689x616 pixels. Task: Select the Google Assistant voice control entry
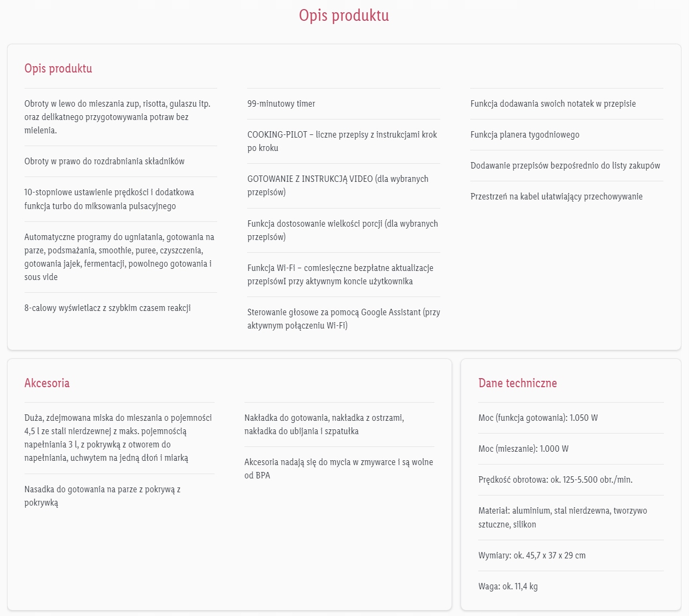coord(343,319)
